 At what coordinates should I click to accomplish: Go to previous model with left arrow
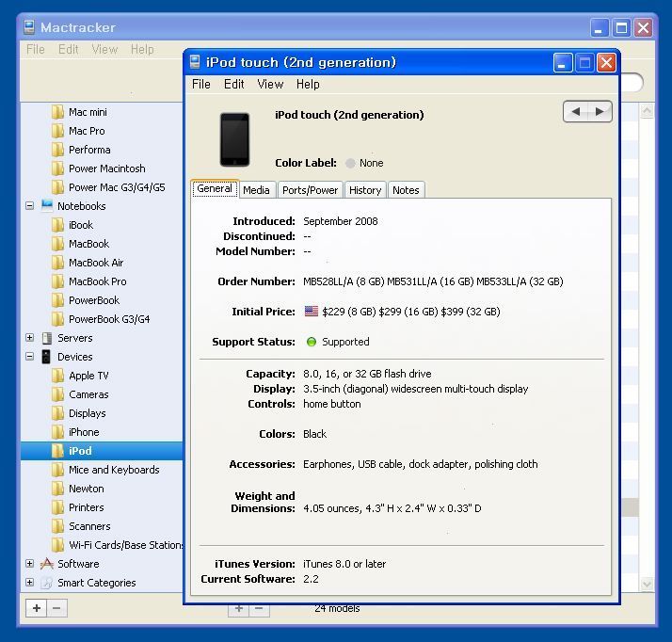point(576,112)
